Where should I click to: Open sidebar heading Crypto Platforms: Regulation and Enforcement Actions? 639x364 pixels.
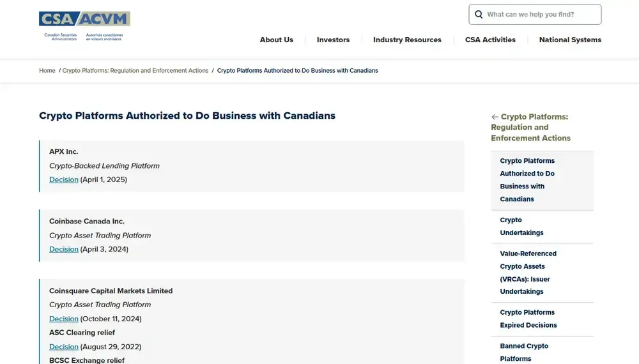pyautogui.click(x=530, y=128)
